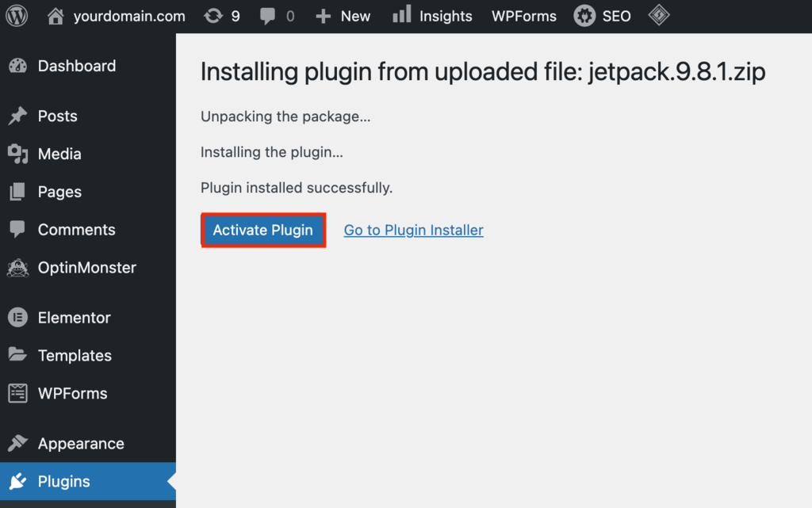Click the Go to Plugin Installer link
The width and height of the screenshot is (812, 508).
[413, 230]
